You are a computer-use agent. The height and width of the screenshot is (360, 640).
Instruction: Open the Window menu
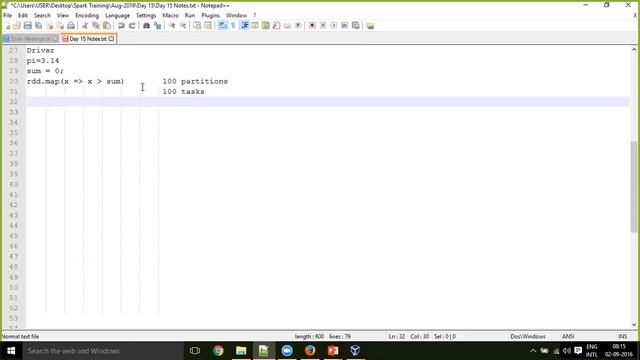point(236,16)
